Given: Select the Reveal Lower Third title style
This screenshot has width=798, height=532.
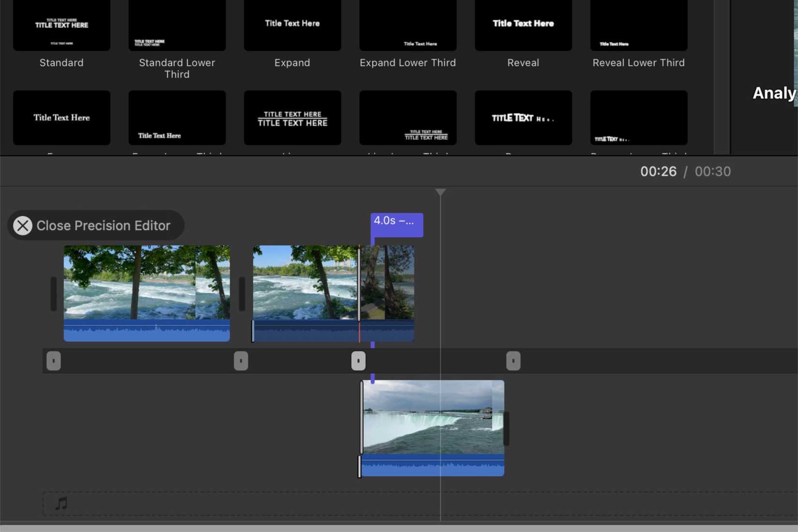Looking at the screenshot, I should [638, 25].
